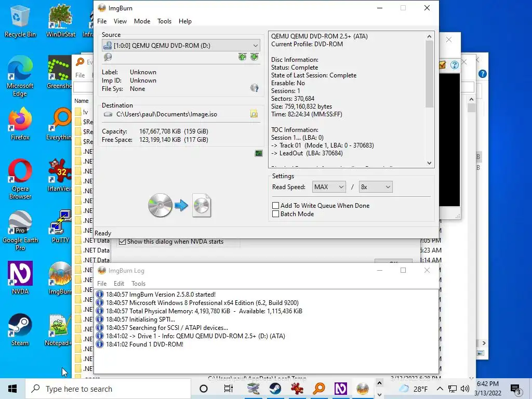This screenshot has height=399, width=532.
Task: Open Recycle Bin on the desktop
Action: click(x=20, y=21)
